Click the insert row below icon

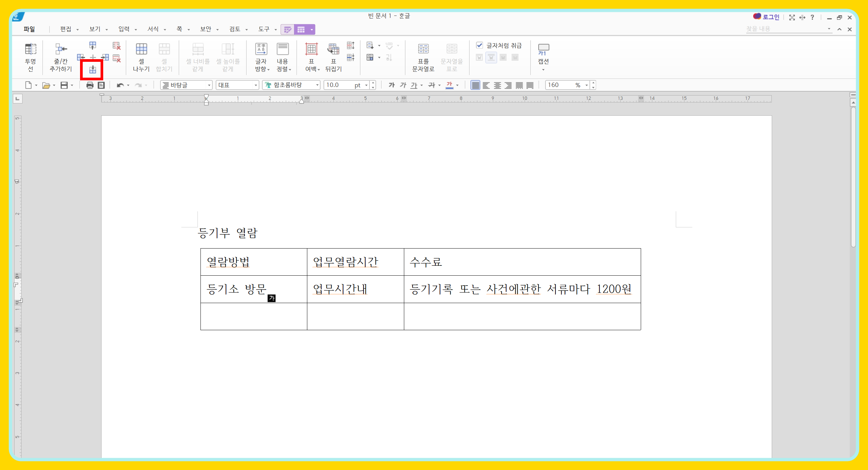click(92, 70)
